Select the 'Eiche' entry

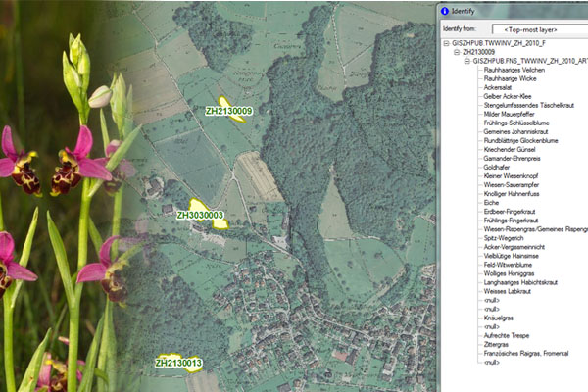pyautogui.click(x=492, y=202)
